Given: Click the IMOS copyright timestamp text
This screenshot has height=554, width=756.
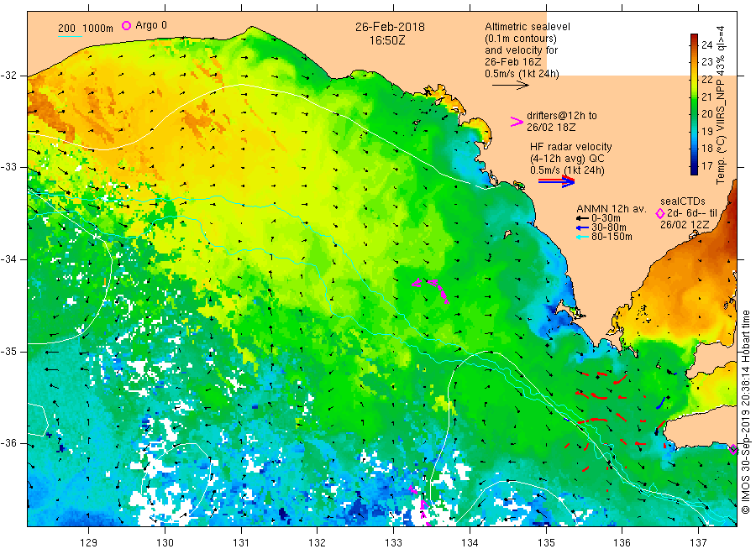Looking at the screenshot, I should click(746, 412).
